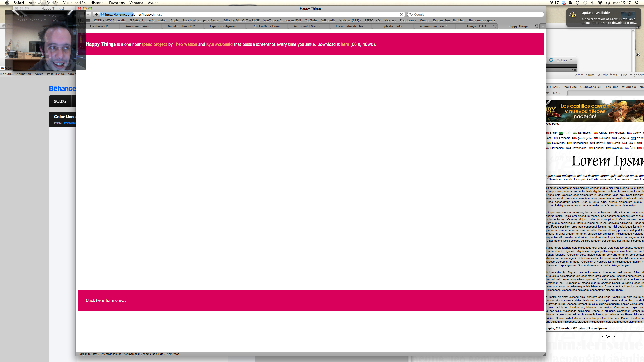Open Spotlight search magnifier icon
The image size is (644, 362).
click(637, 3)
